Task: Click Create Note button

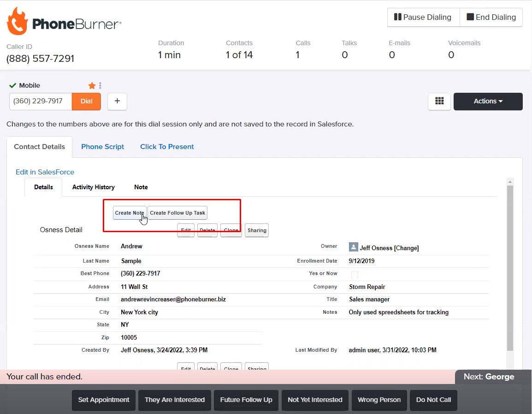Action: [x=129, y=213]
